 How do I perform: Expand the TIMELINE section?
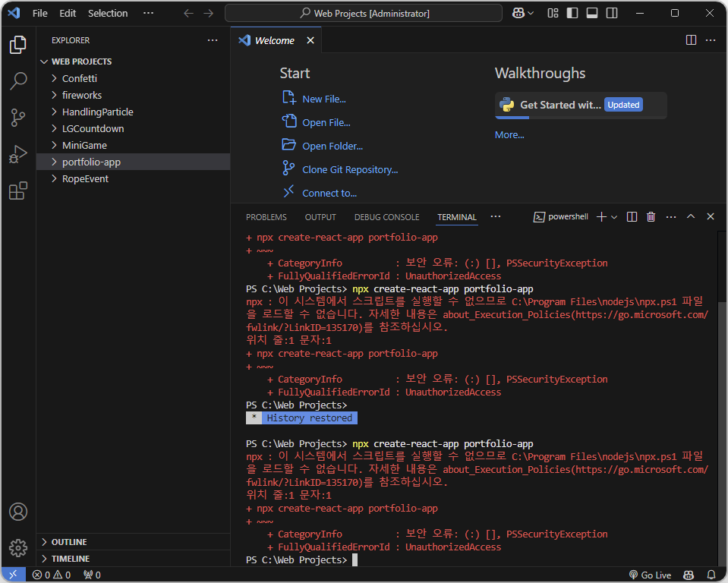pyautogui.click(x=133, y=559)
